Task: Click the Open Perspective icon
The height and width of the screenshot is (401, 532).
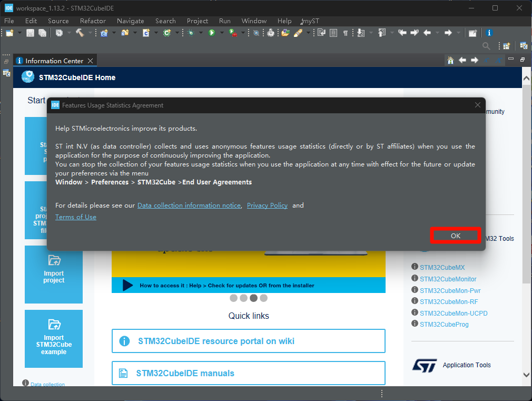Action: 507,46
